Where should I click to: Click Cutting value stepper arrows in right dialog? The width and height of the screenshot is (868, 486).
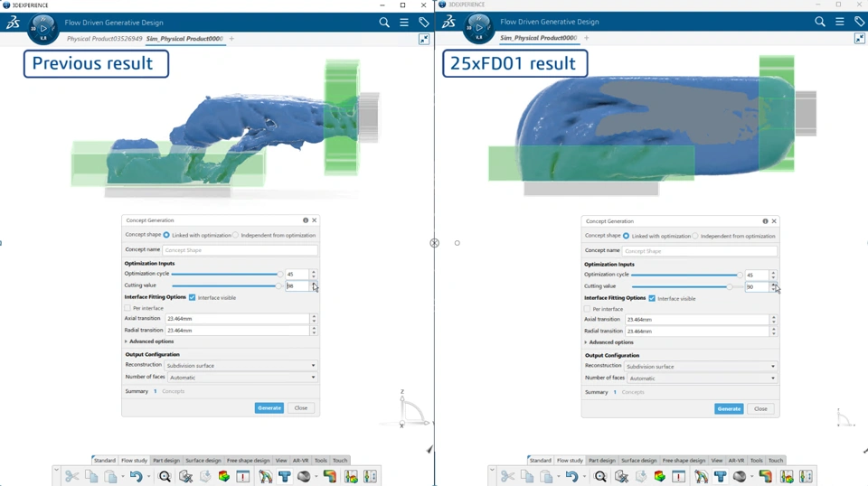[773, 287]
